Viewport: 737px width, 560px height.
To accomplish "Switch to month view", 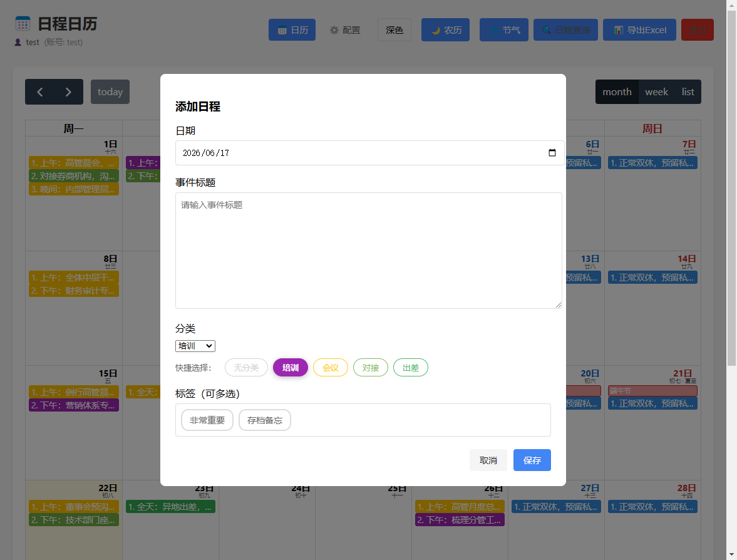I will click(x=617, y=91).
